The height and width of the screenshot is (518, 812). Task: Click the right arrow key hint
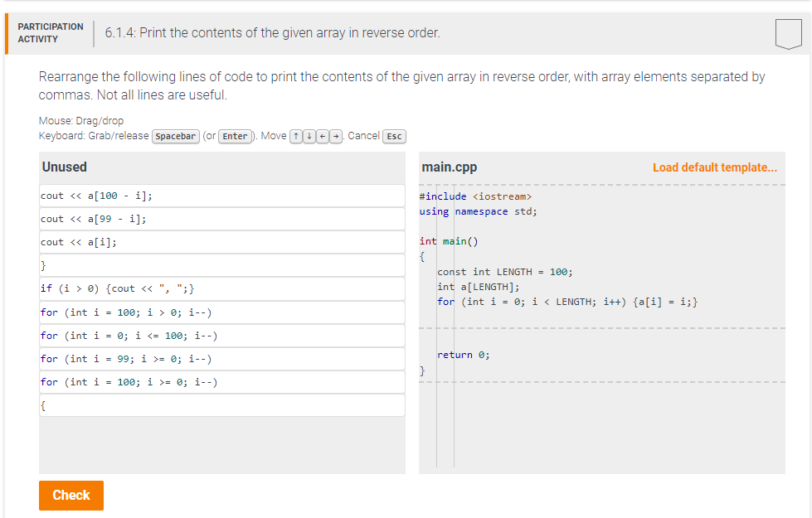[x=336, y=137]
